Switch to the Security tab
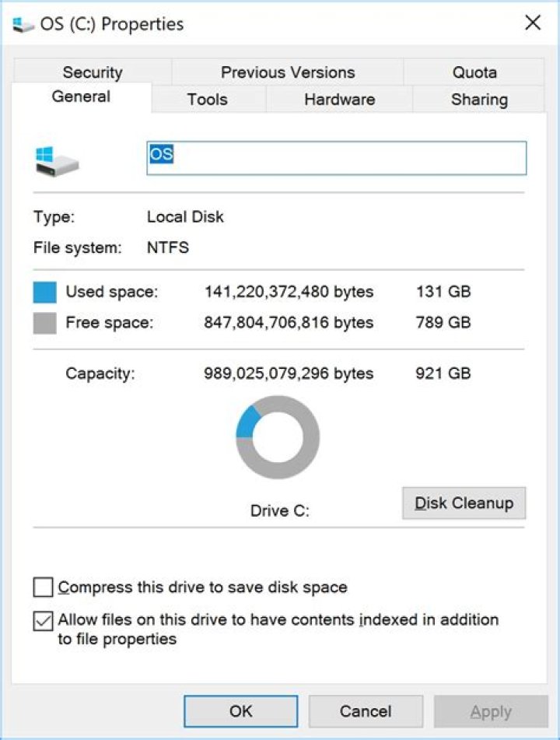The width and height of the screenshot is (560, 740). pyautogui.click(x=92, y=72)
